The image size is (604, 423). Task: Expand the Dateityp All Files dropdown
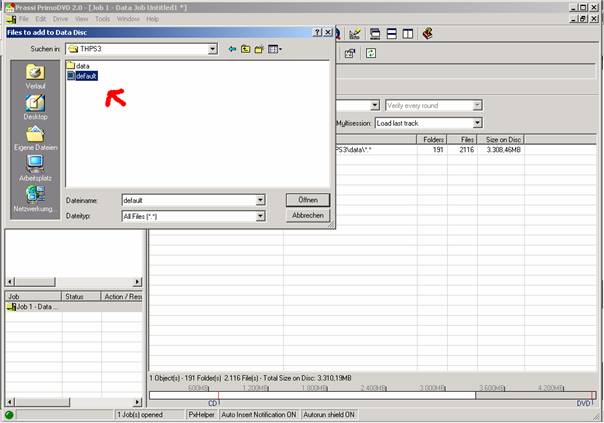pyautogui.click(x=260, y=215)
